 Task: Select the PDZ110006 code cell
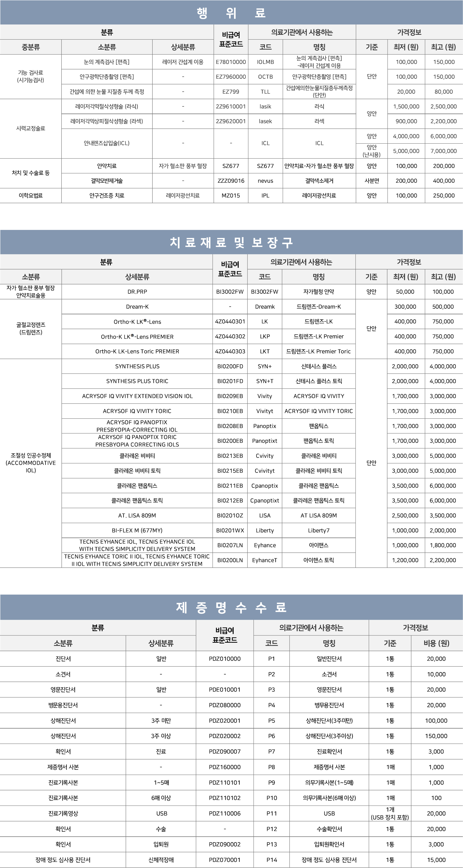(x=225, y=813)
